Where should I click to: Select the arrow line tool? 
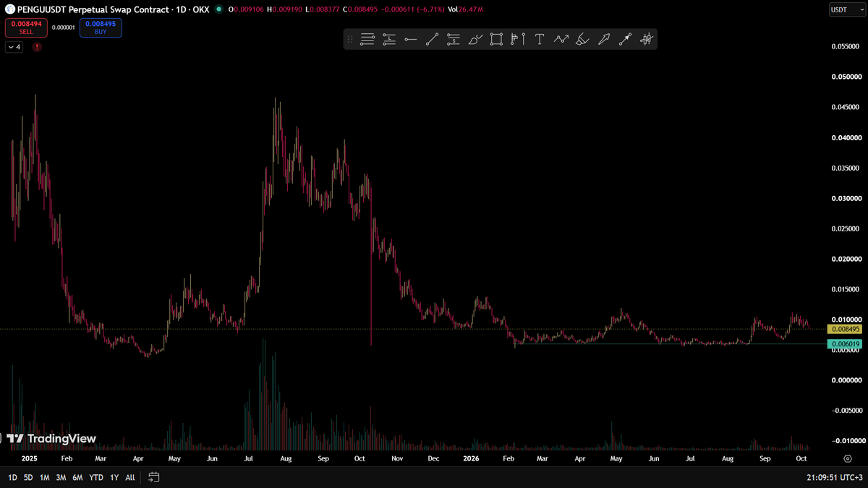626,39
